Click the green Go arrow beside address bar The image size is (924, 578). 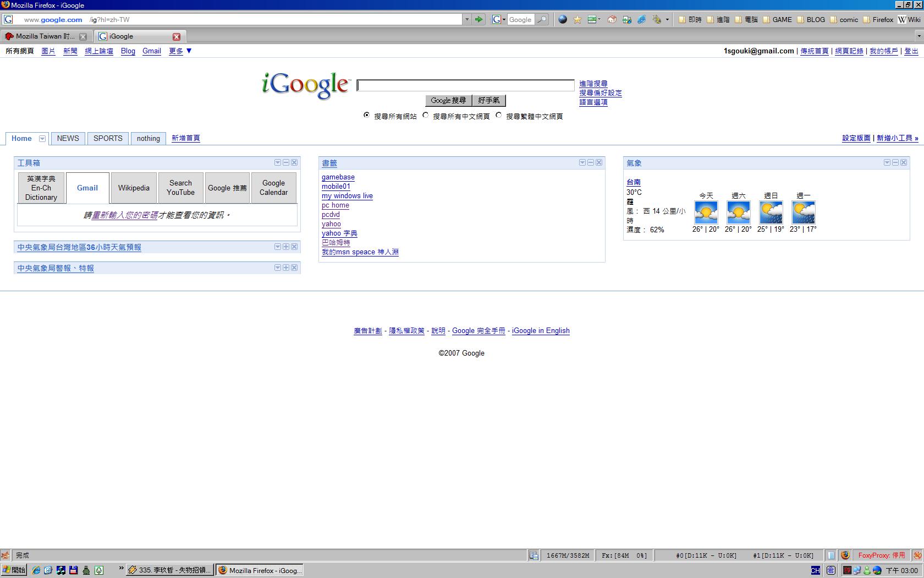479,19
